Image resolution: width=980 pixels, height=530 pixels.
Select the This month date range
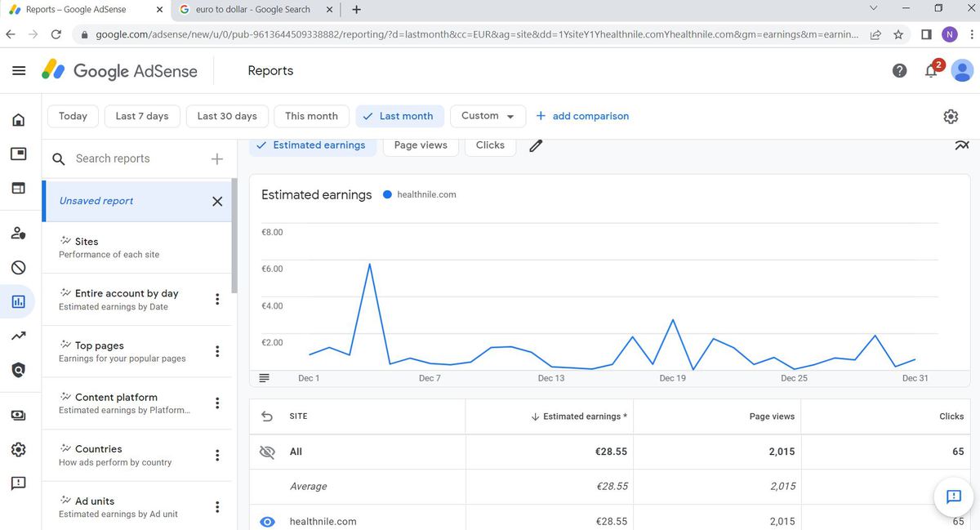coord(311,116)
